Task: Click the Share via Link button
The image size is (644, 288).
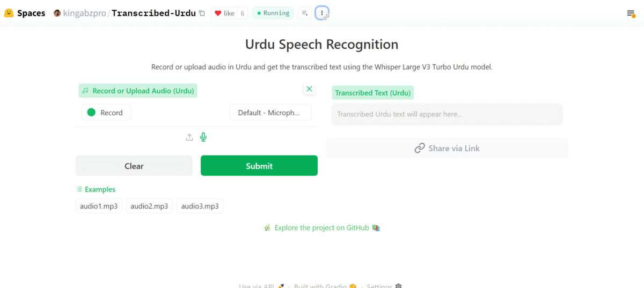Action: tap(447, 149)
